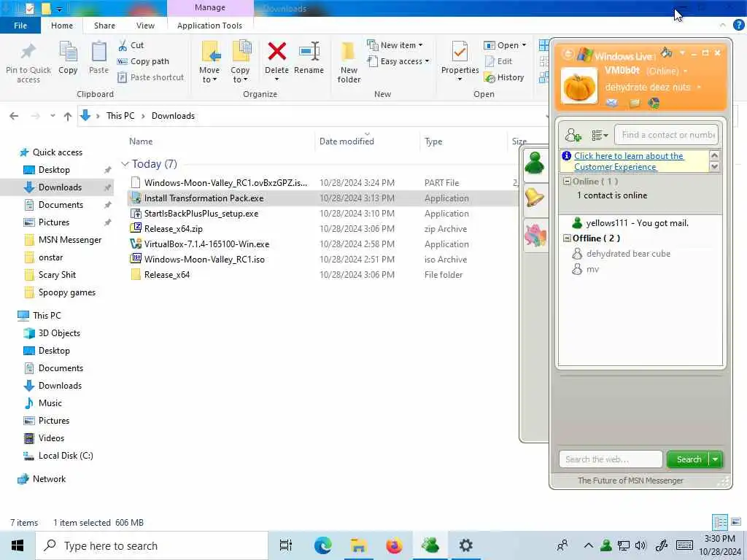Click Customer Experience link in Messenger
747x560 pixels.
(x=629, y=161)
